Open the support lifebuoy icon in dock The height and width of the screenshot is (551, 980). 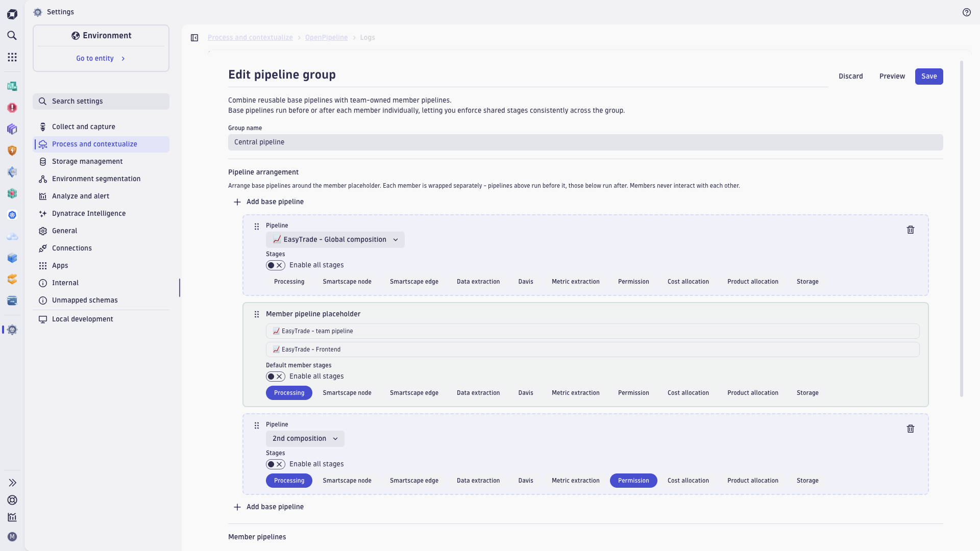point(12,500)
